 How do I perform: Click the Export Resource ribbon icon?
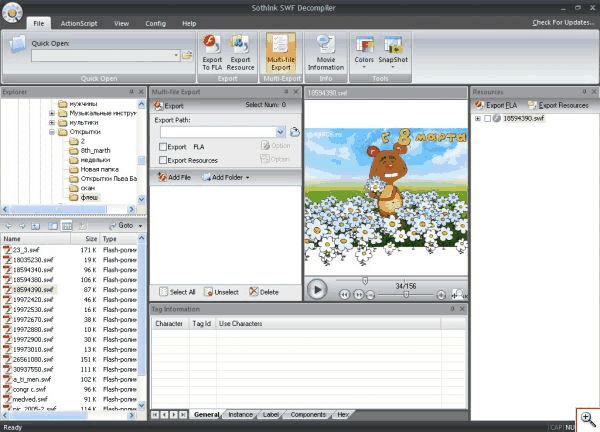coord(240,52)
